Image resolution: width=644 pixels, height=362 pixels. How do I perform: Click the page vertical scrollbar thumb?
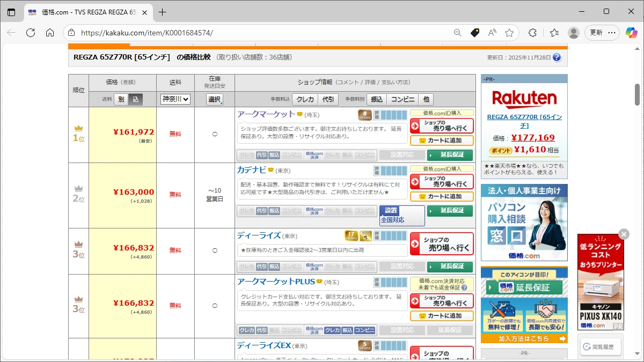(637, 95)
